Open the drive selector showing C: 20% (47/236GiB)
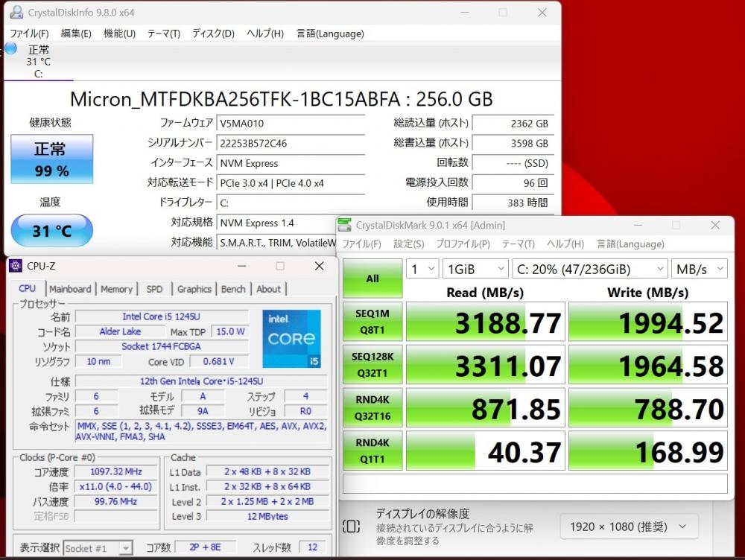 click(589, 270)
